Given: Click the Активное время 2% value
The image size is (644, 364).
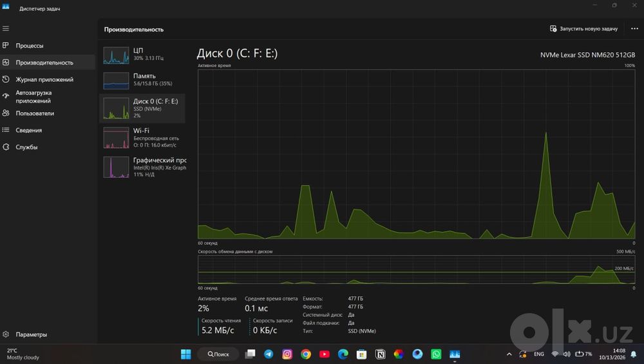Looking at the screenshot, I should point(204,308).
